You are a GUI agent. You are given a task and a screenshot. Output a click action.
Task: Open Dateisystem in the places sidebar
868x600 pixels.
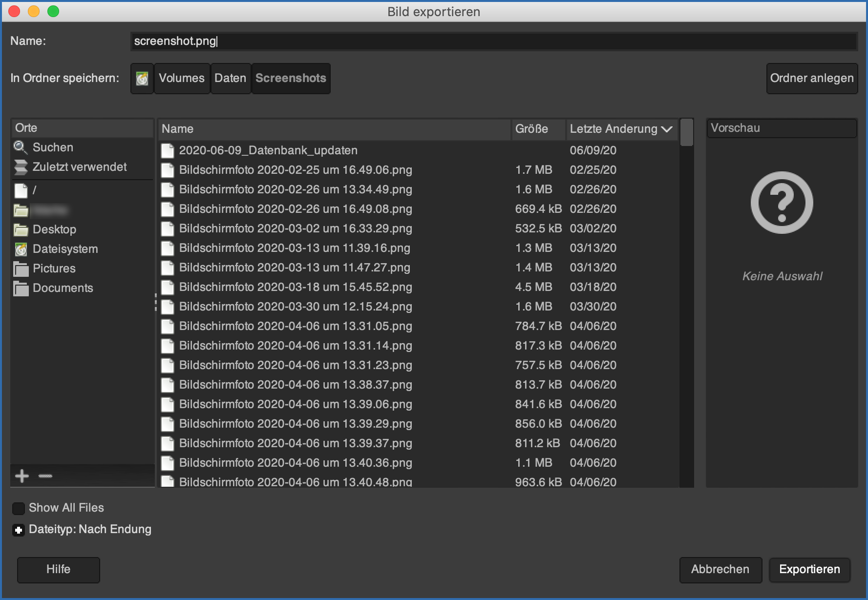click(65, 249)
